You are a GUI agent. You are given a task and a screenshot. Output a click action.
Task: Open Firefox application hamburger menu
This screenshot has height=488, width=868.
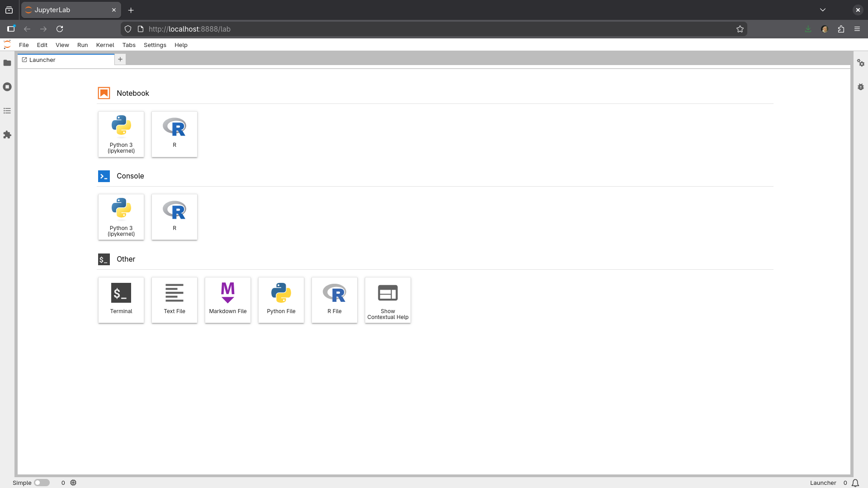point(857,29)
